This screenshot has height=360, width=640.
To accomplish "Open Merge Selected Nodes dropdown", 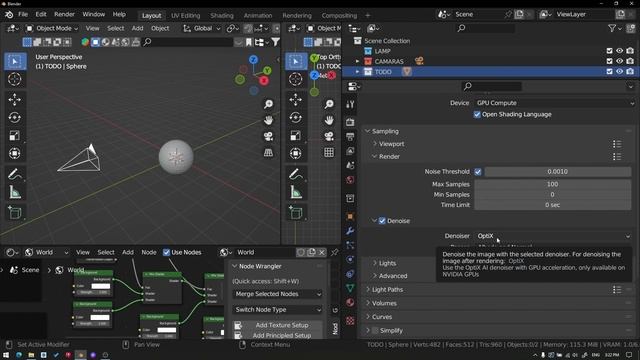I will click(x=278, y=294).
